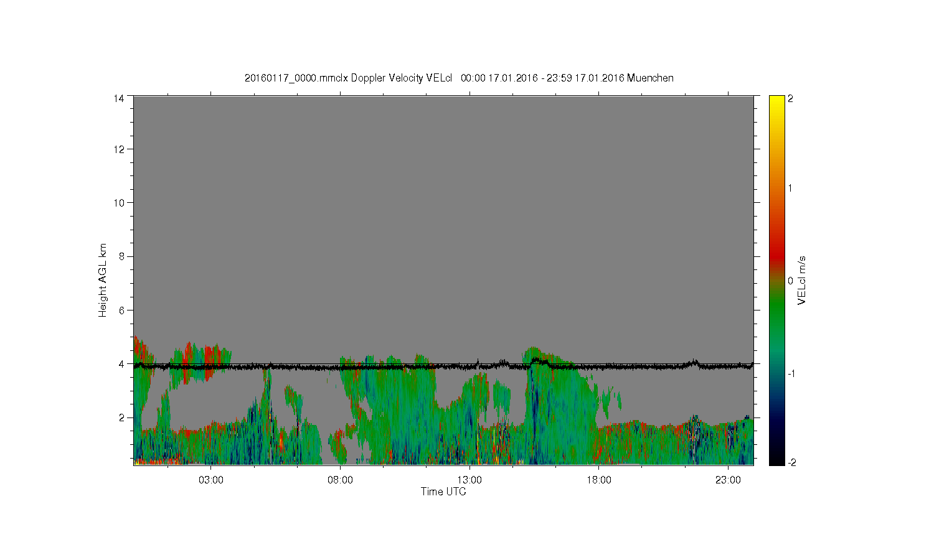This screenshot has height=560, width=934.
Task: Pick the colorbar's value label -1
Action: pos(791,373)
